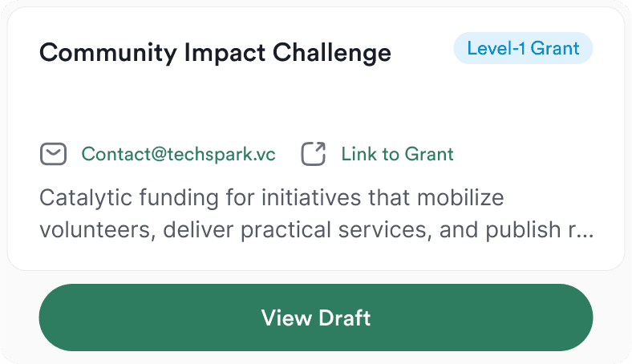Open the draft via the green button
The width and height of the screenshot is (632, 364).
tap(316, 317)
